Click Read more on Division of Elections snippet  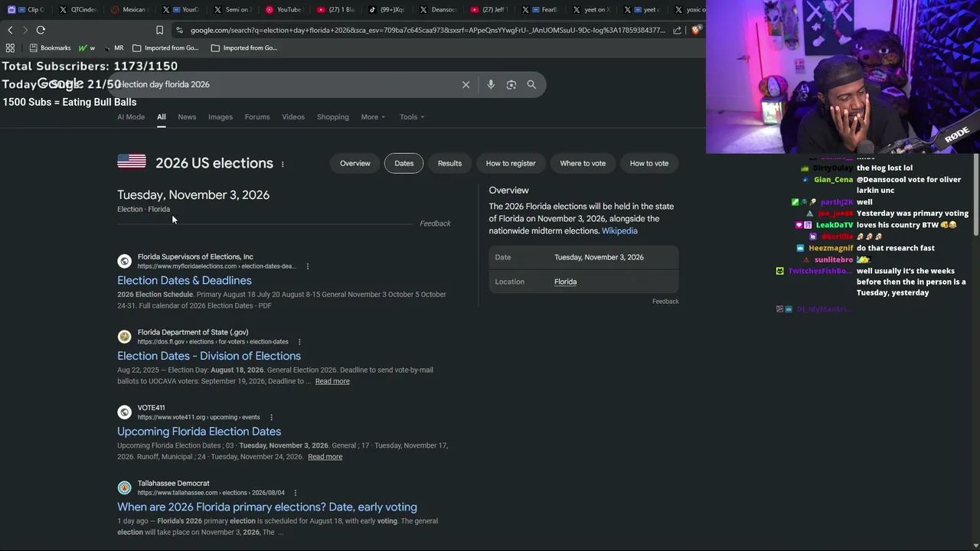[332, 381]
